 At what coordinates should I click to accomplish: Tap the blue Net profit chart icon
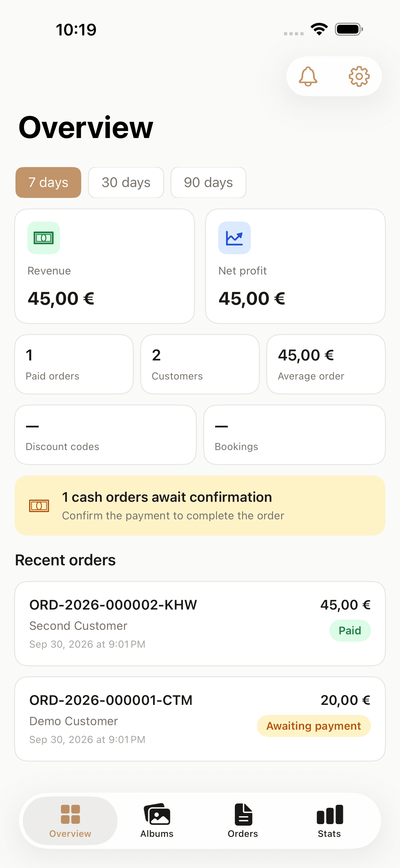coord(235,238)
